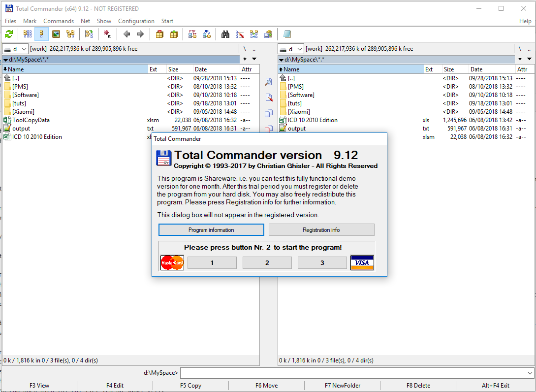Open the Mark menu

(x=30, y=21)
